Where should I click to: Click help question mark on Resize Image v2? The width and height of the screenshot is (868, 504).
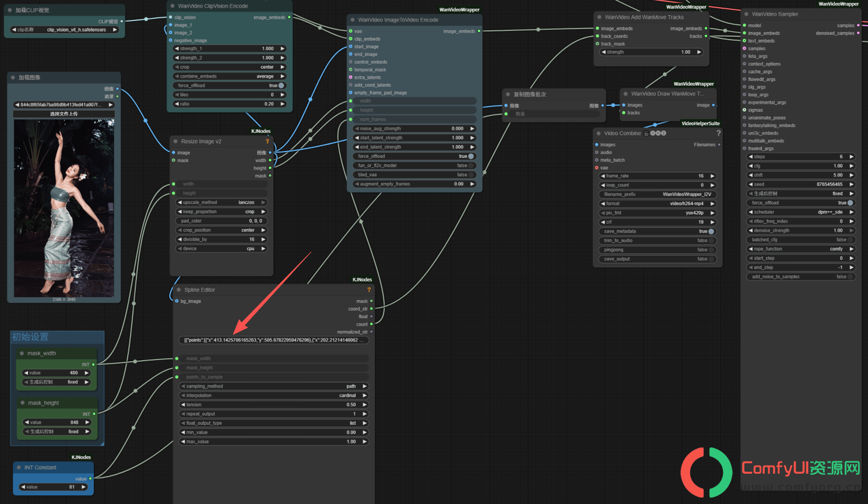[x=268, y=141]
